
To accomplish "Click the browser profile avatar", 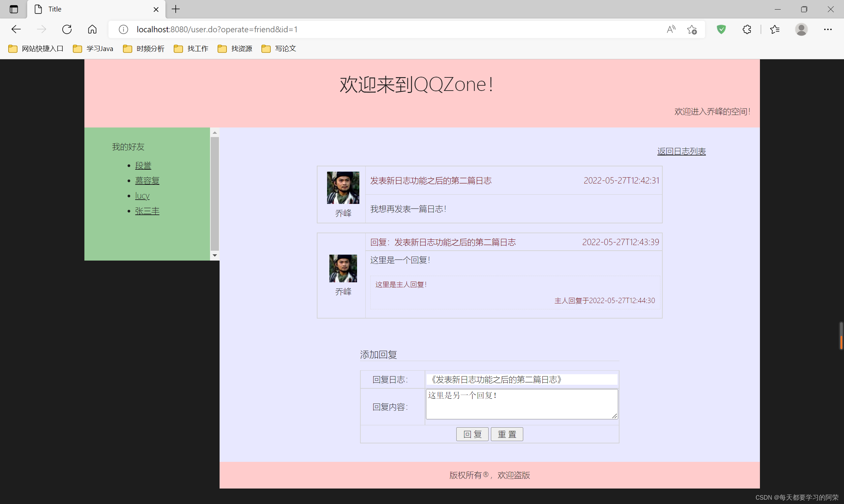I will pos(801,29).
